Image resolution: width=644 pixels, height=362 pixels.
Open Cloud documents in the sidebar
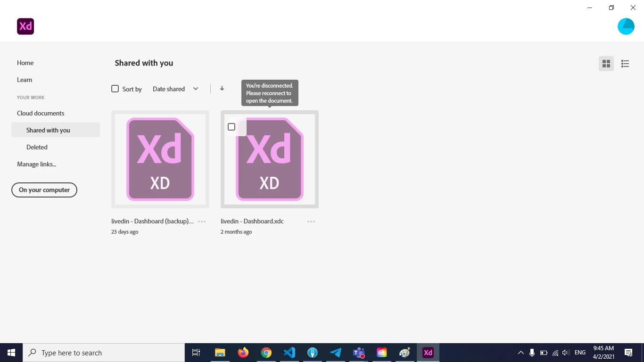click(41, 113)
